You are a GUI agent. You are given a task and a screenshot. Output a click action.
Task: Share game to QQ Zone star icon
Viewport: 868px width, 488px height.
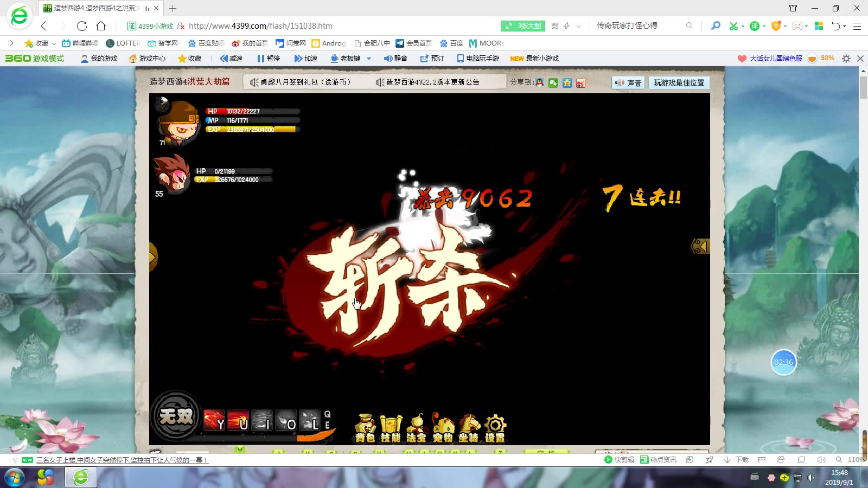tap(567, 83)
